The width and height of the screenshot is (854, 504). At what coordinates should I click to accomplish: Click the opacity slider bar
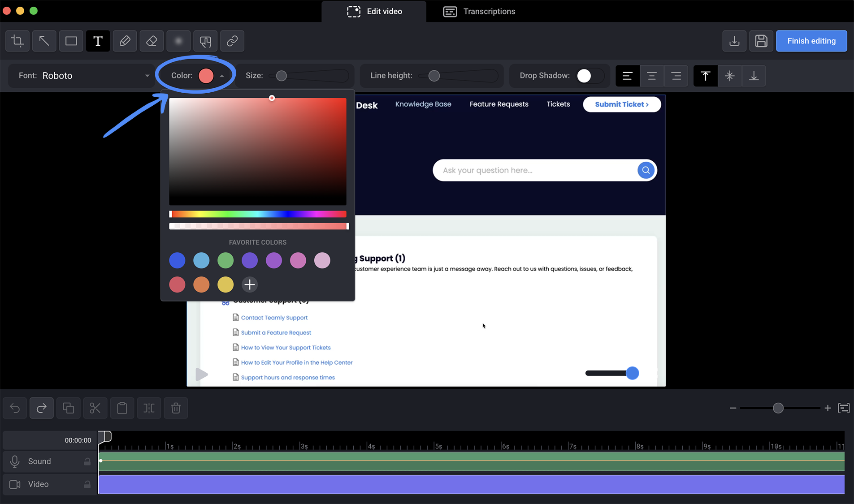[259, 226]
